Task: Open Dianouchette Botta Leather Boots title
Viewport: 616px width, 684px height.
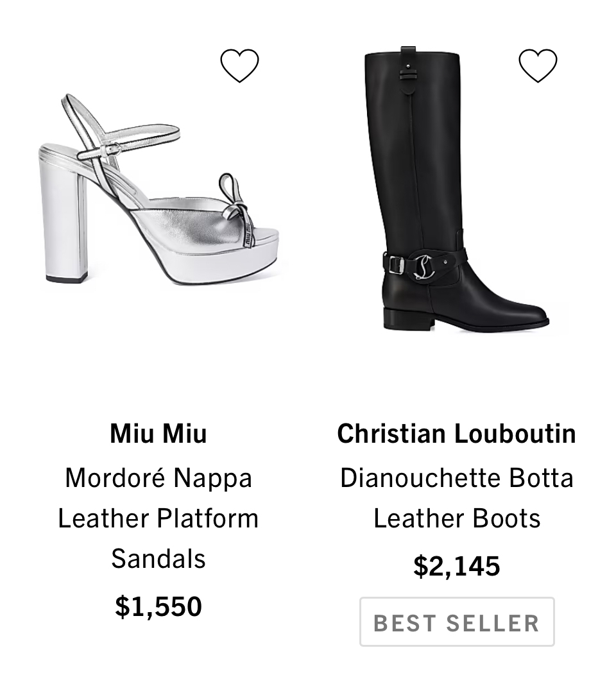Action: [456, 498]
